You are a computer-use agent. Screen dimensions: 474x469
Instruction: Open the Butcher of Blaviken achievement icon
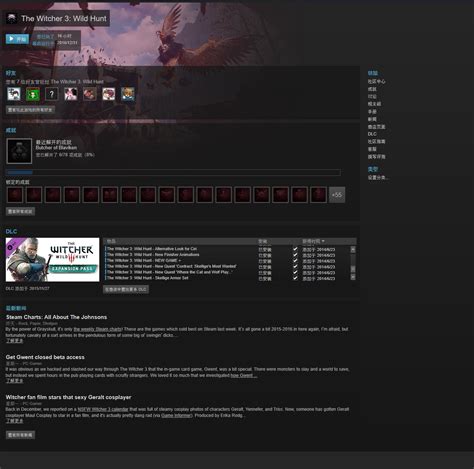click(19, 151)
